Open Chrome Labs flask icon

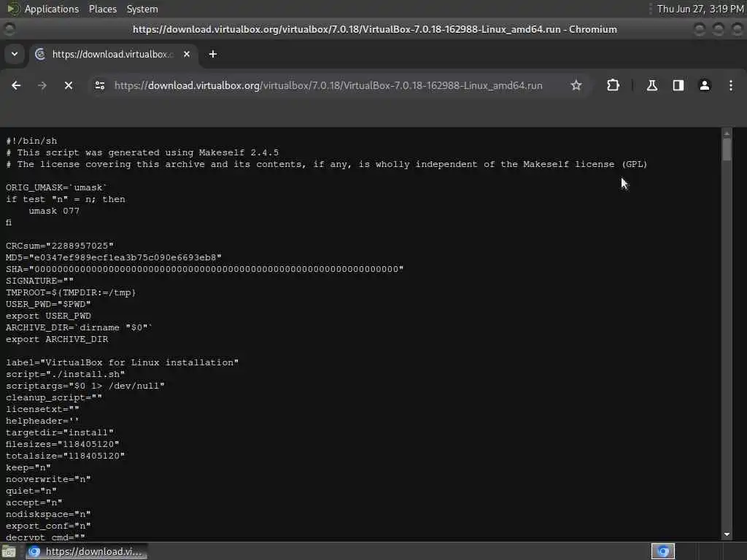[x=652, y=86]
